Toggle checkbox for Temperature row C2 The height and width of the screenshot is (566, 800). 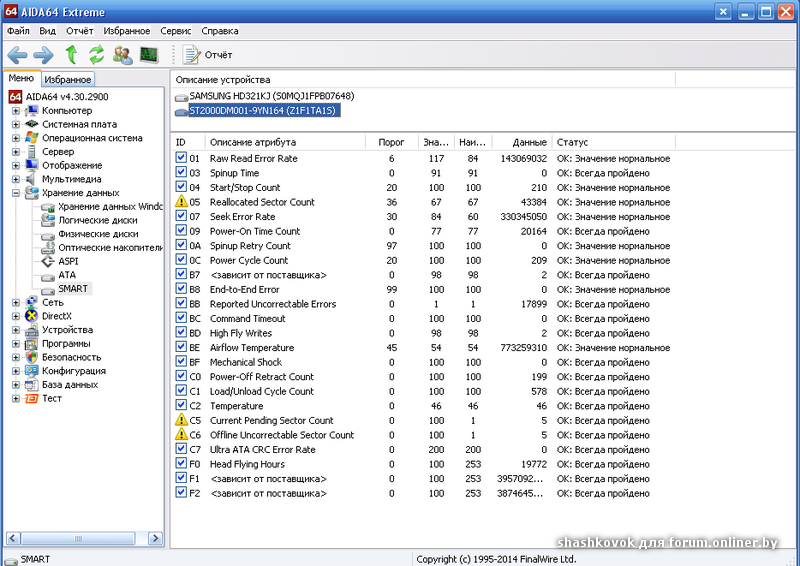[181, 405]
